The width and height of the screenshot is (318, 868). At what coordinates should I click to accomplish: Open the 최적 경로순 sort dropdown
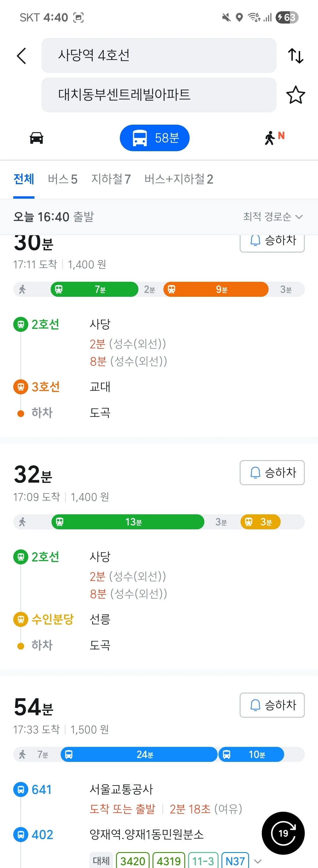273,217
